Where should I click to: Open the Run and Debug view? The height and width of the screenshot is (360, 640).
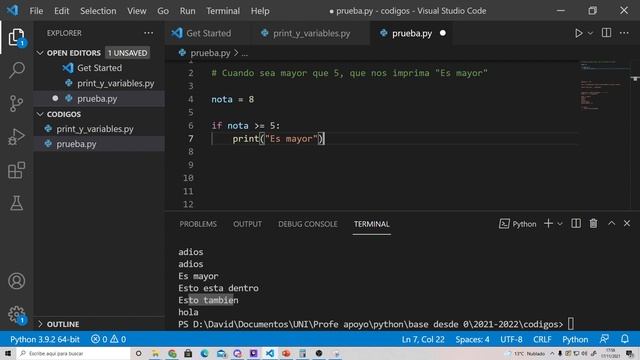click(x=16, y=137)
